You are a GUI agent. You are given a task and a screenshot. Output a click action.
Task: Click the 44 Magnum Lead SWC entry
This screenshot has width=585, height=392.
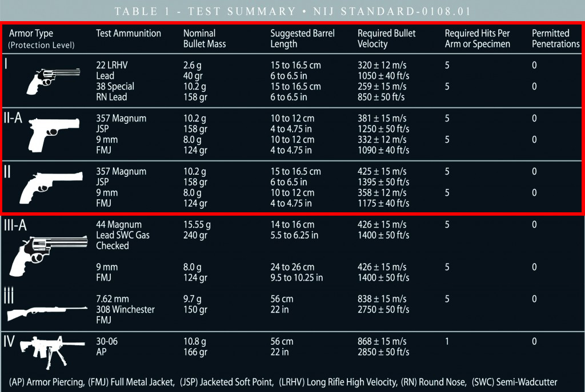pos(122,235)
